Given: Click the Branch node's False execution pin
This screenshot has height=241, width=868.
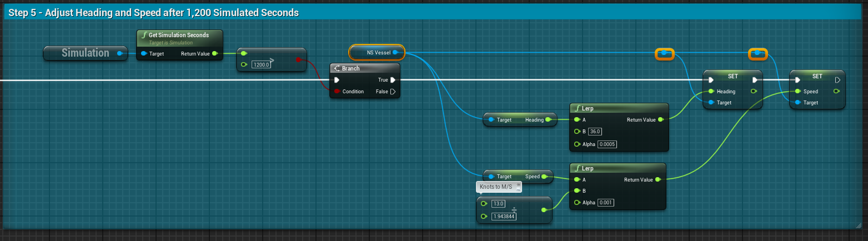Looking at the screenshot, I should click(393, 92).
